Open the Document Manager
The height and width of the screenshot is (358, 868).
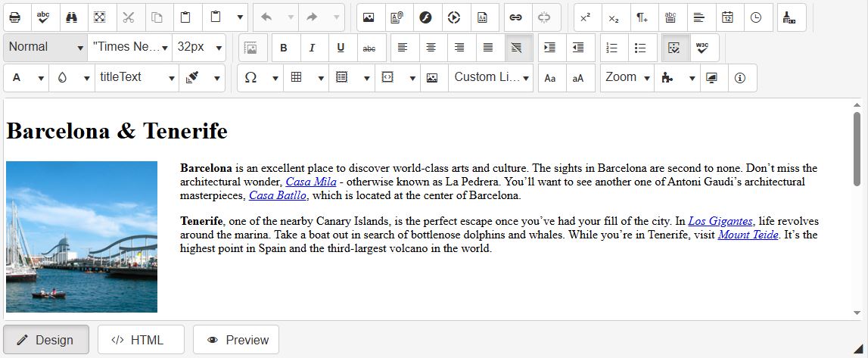click(x=397, y=17)
